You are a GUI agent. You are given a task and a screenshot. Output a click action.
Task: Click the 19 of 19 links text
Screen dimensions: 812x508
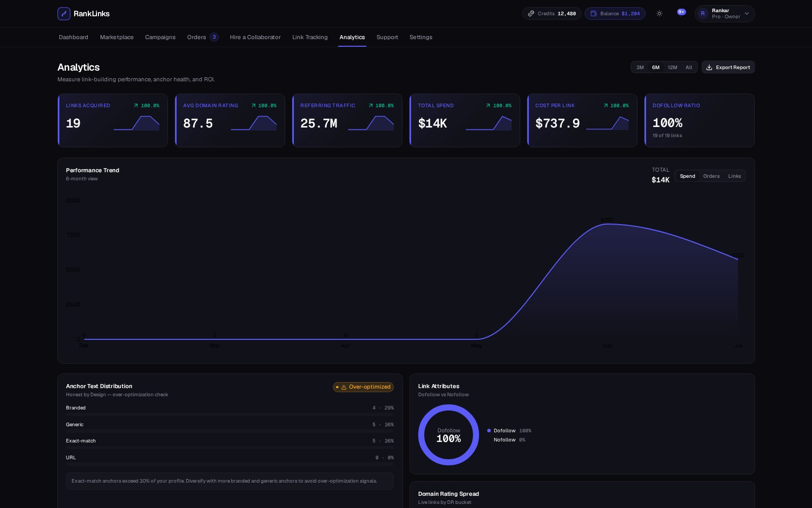coord(667,136)
